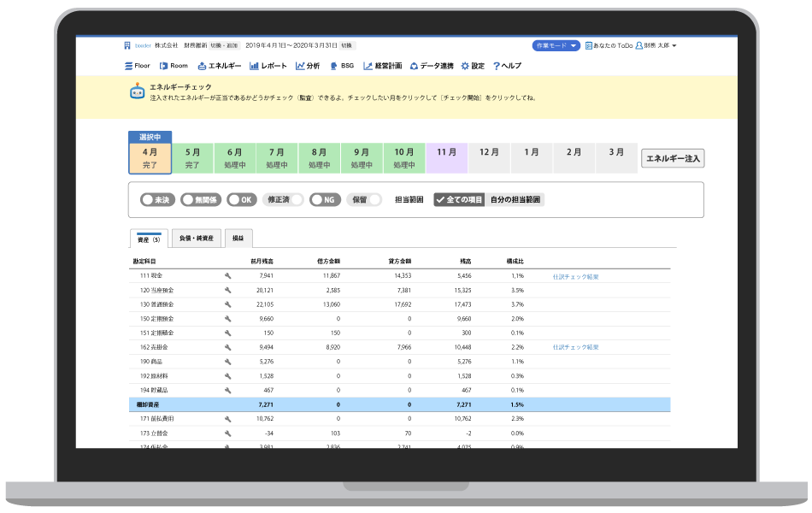Open the Room menu
Screen dimensions: 812x513
click(x=174, y=66)
